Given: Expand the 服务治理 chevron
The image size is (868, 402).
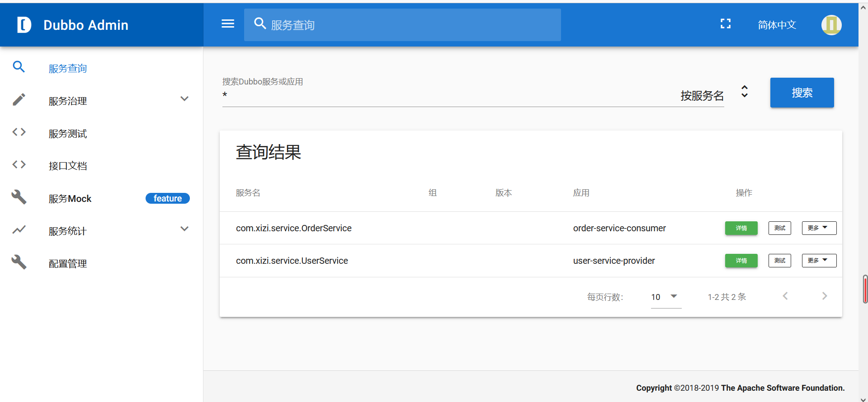Looking at the screenshot, I should click(x=184, y=99).
